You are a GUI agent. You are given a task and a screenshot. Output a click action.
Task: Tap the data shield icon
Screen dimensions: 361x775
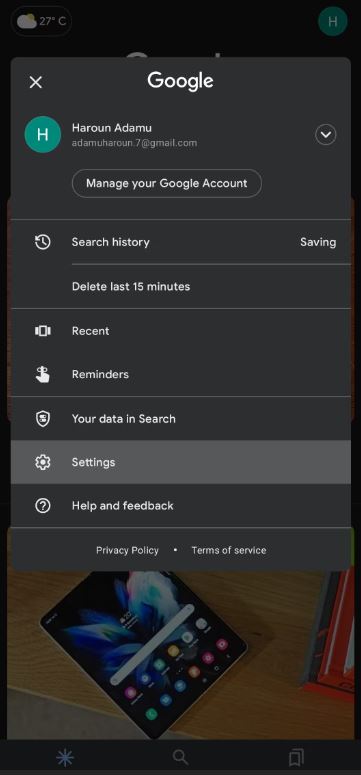tap(43, 419)
